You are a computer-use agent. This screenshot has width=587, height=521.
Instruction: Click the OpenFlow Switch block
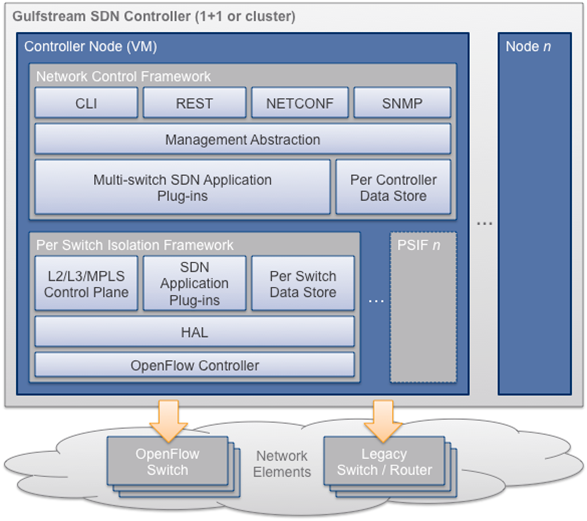(x=167, y=461)
